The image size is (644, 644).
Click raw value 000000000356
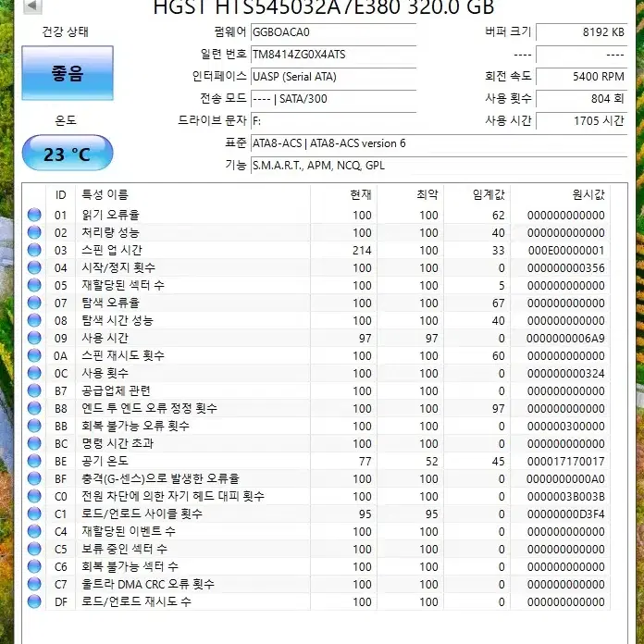pos(566,268)
